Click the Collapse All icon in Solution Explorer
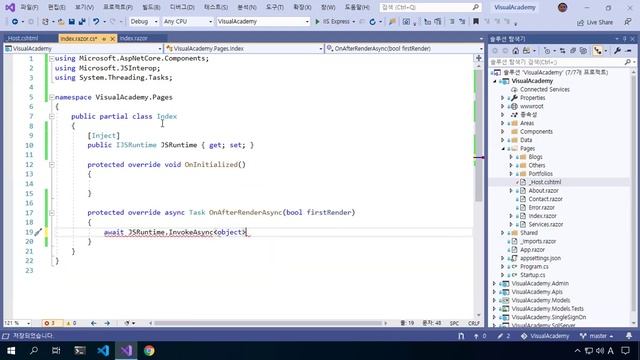Screen dimensions: 640x360 (573, 51)
